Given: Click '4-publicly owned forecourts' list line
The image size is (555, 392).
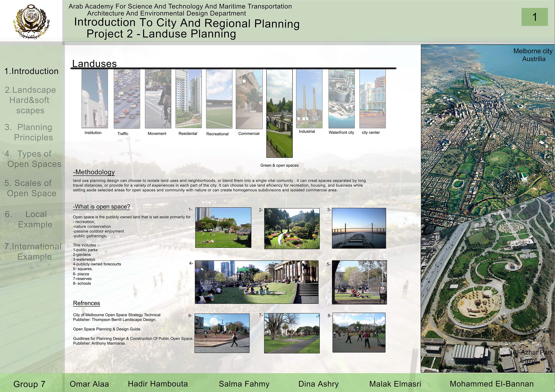Looking at the screenshot, I should [x=97, y=264].
